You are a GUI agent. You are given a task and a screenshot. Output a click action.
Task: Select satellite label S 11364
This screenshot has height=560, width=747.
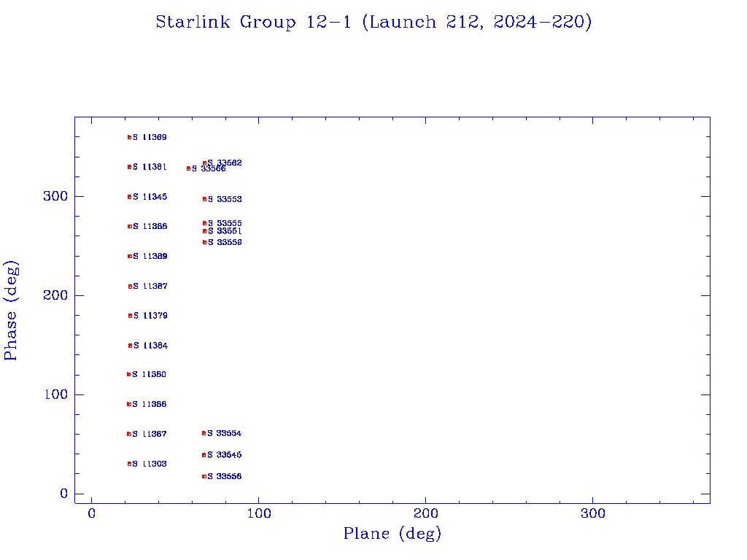[x=151, y=346]
